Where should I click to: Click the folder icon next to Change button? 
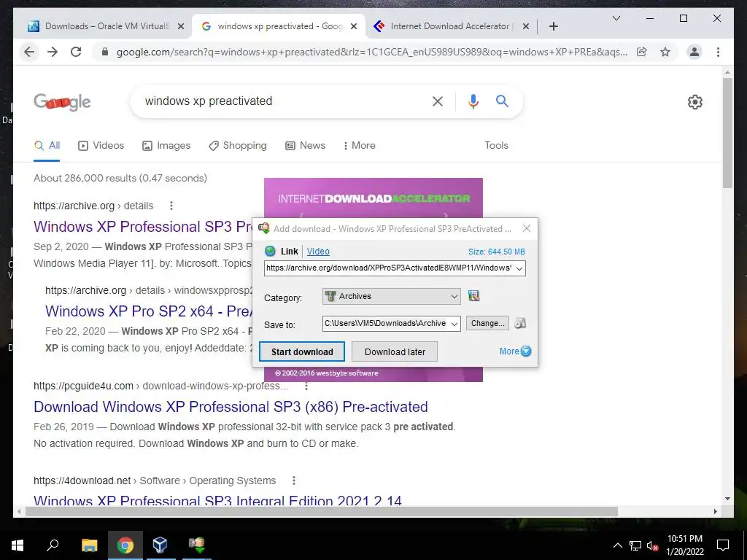click(x=520, y=323)
